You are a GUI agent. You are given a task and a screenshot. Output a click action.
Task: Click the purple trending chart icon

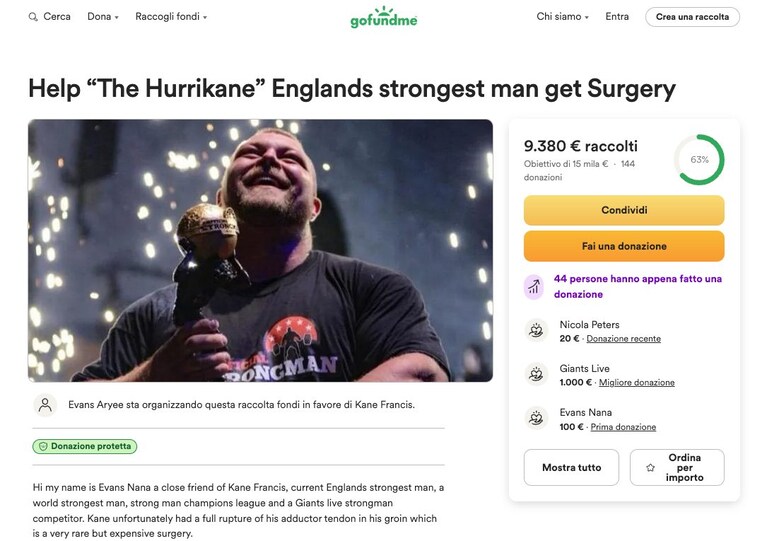coord(534,287)
